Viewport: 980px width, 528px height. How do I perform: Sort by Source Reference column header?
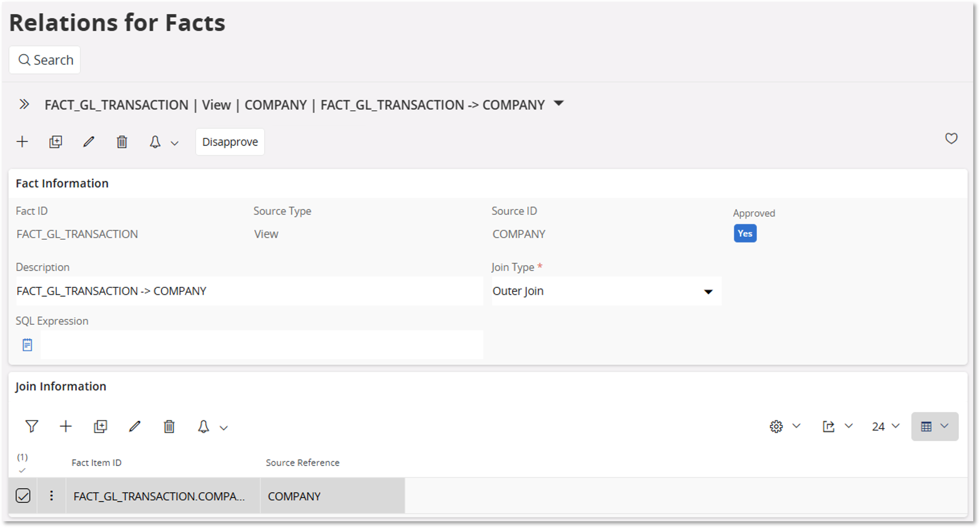click(x=303, y=463)
